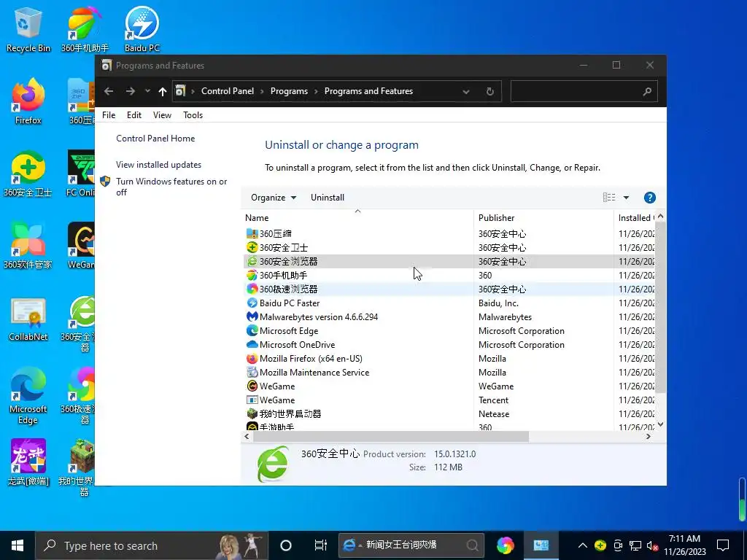Open the Windows Start menu
The image size is (747, 560).
pyautogui.click(x=18, y=545)
